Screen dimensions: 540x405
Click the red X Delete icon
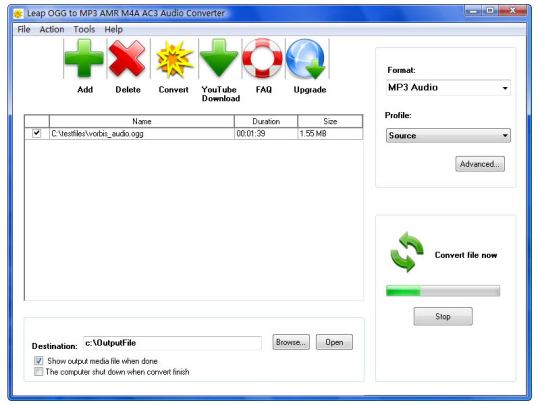pyautogui.click(x=127, y=59)
